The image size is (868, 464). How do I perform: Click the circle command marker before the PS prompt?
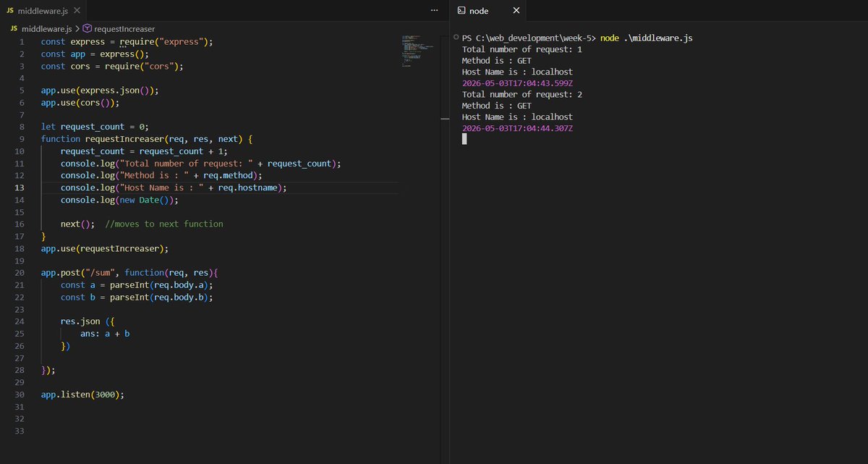(x=455, y=38)
